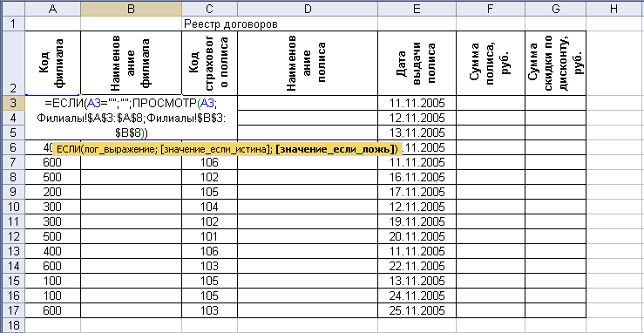Select cell C14 containing 103

coord(209,266)
